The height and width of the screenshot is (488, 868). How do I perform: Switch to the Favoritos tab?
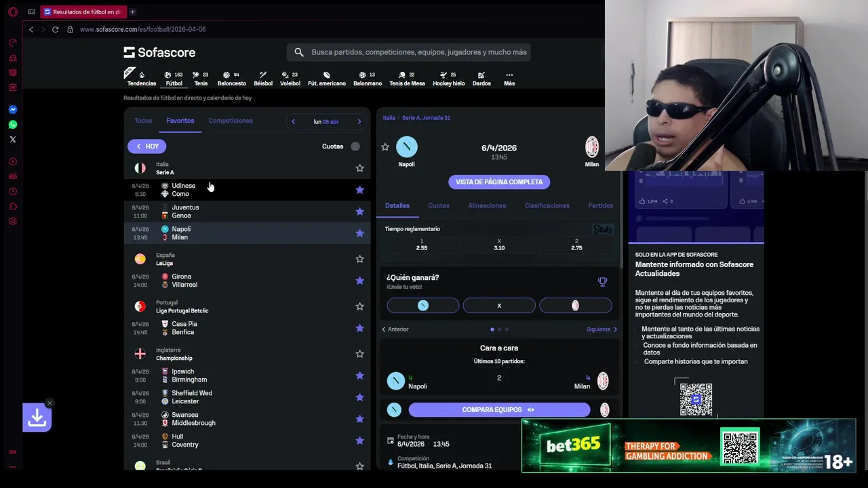point(180,121)
